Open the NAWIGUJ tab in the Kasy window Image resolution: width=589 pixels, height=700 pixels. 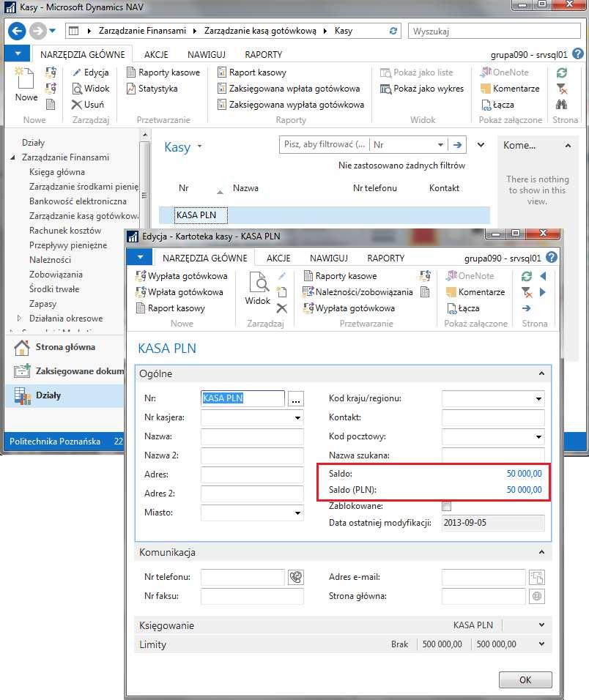point(207,54)
